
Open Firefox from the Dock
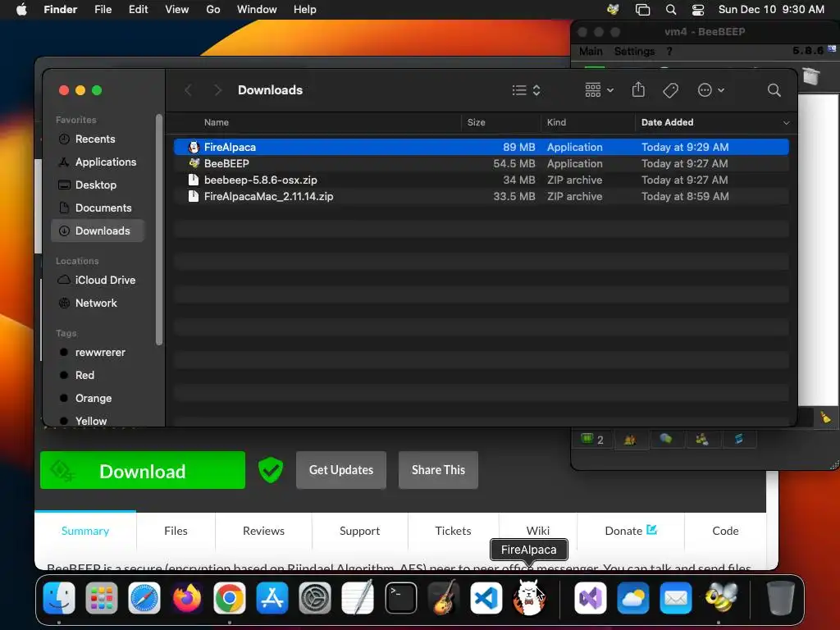pos(186,598)
